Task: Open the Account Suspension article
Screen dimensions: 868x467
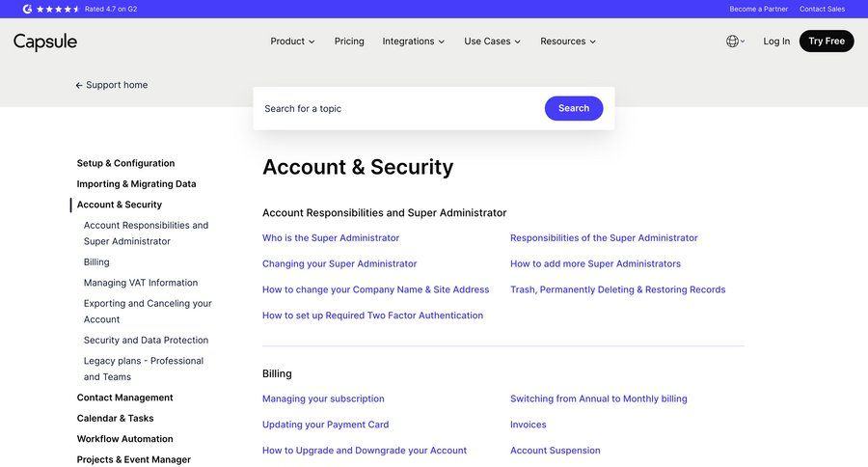Action: click(x=556, y=451)
